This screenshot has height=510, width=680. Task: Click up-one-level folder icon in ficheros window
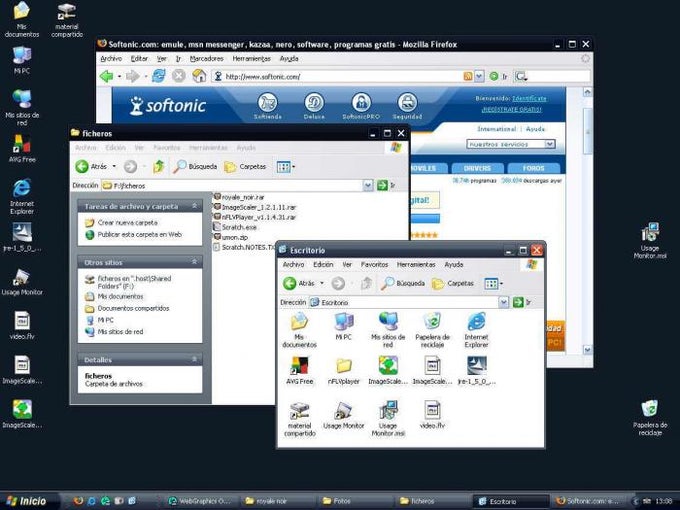click(x=159, y=166)
